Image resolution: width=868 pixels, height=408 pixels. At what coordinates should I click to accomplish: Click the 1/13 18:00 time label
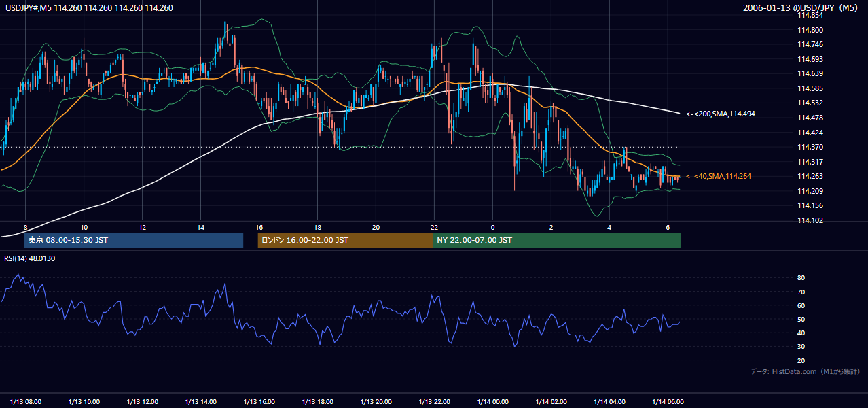click(317, 401)
